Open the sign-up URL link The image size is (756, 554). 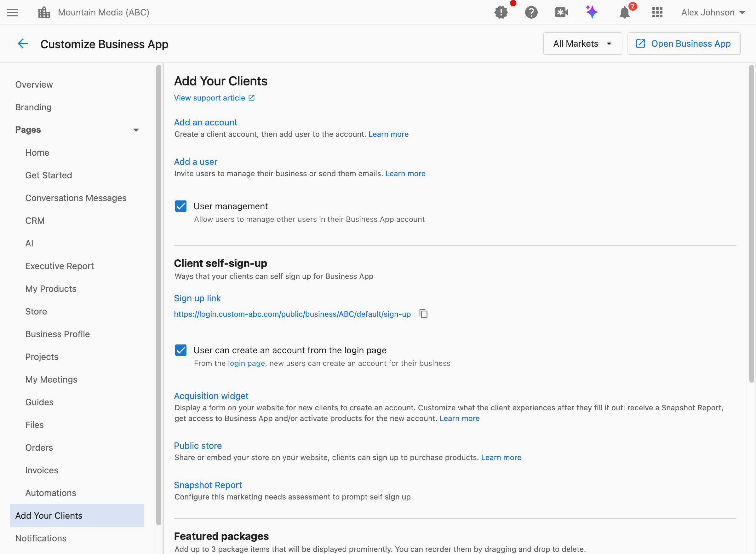(292, 314)
